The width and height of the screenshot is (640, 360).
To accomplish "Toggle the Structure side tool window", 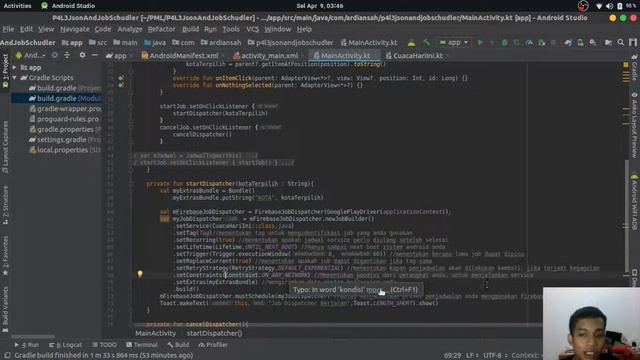I will [5, 205].
